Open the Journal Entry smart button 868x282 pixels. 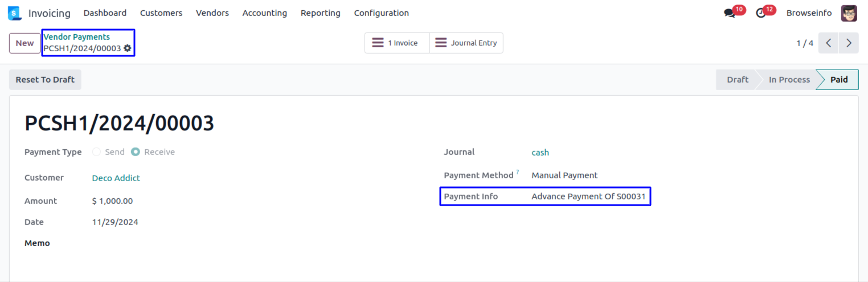pyautogui.click(x=466, y=43)
